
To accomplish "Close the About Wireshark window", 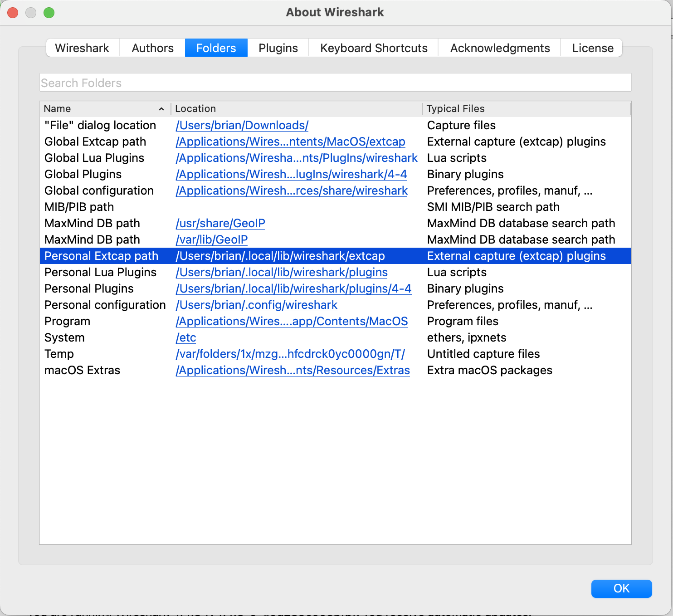I will 13,13.
